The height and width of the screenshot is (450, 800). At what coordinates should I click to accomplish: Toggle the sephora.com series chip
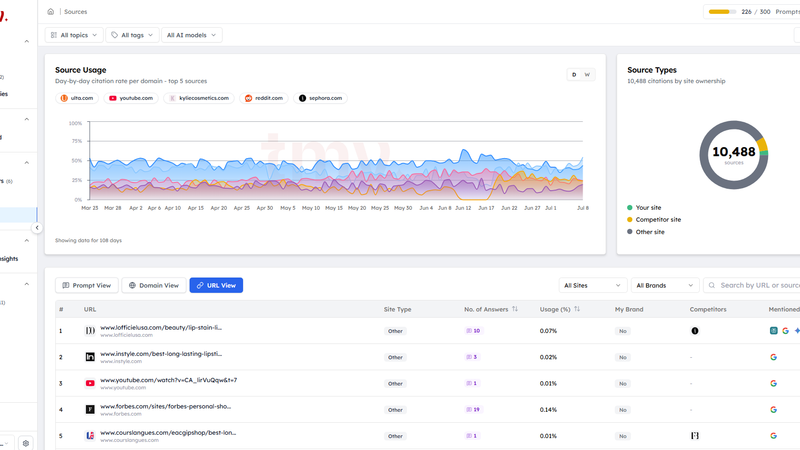point(320,98)
